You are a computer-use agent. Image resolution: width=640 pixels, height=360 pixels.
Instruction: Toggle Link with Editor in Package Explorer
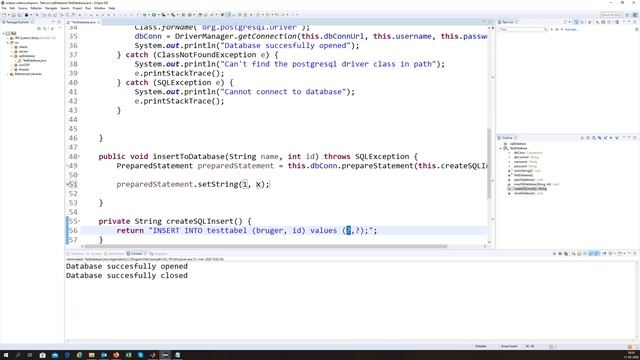click(x=45, y=29)
